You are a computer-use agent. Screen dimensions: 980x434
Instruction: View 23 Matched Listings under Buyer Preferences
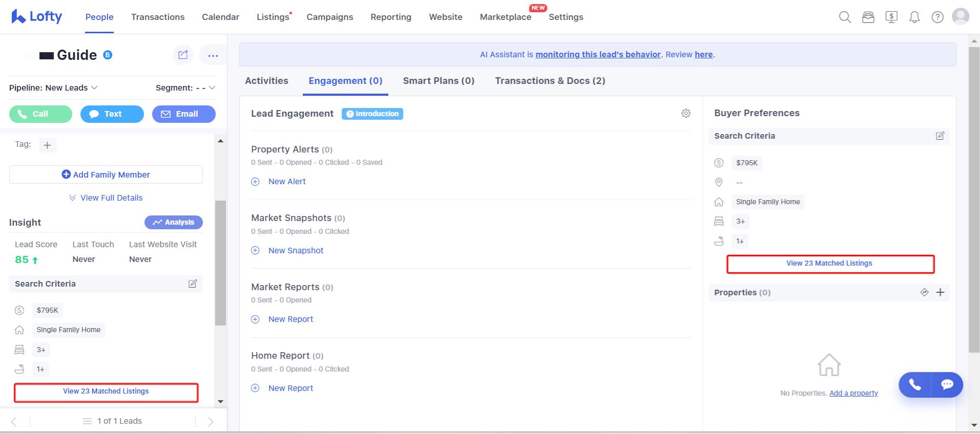coord(830,264)
